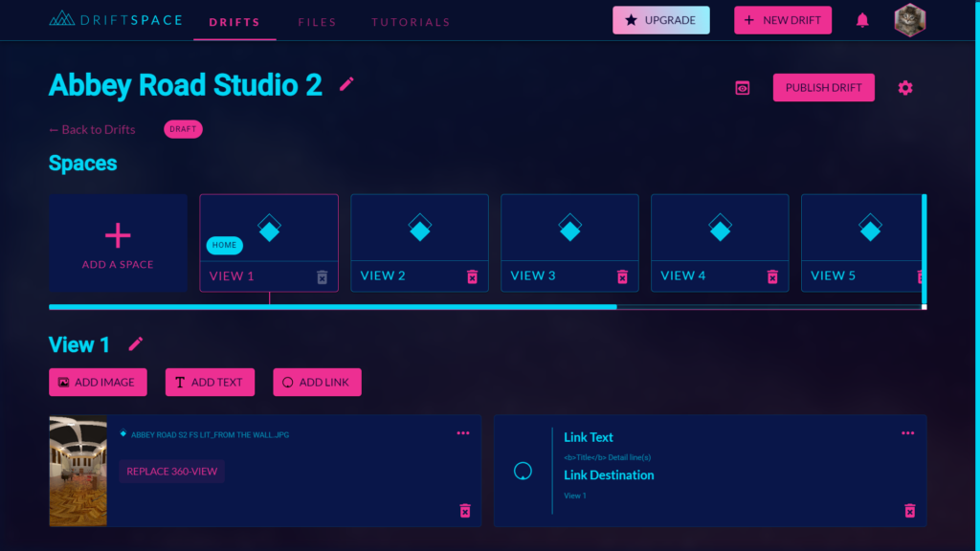Toggle drift preview eye icon
980x551 pixels.
click(743, 88)
